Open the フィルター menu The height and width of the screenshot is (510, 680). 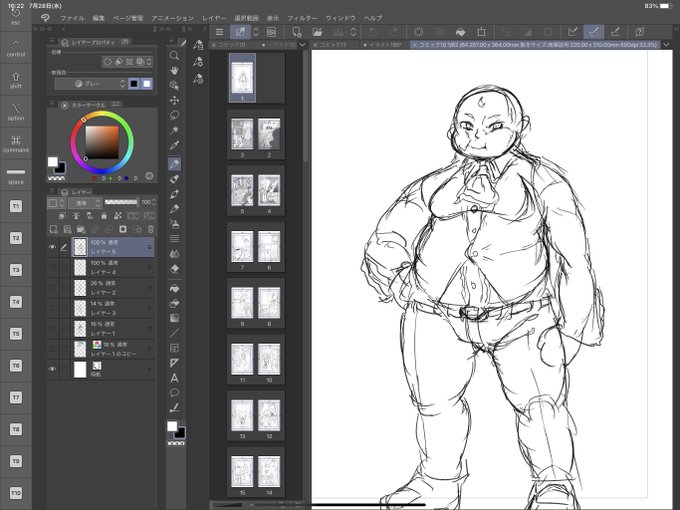point(302,18)
